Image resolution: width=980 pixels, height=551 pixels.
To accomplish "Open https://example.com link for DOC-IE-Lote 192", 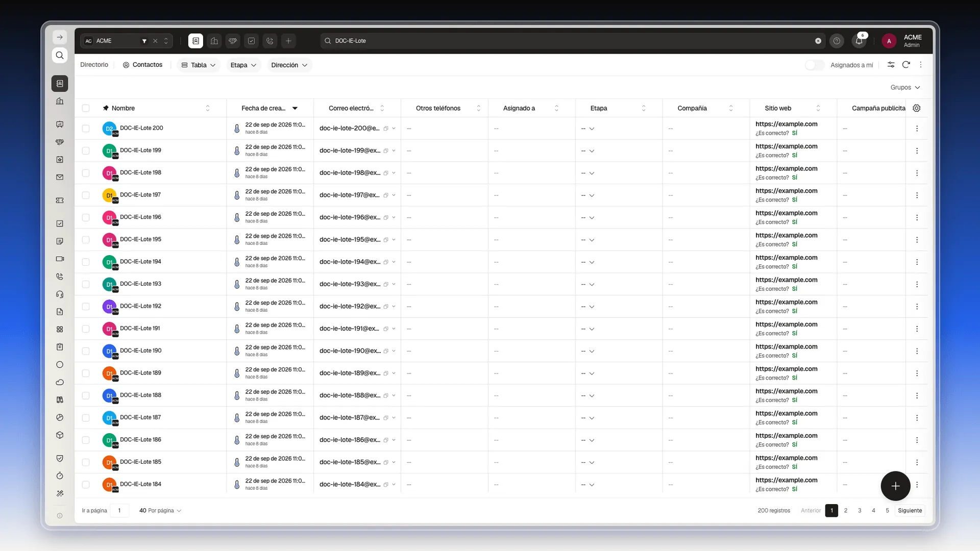I will pyautogui.click(x=786, y=302).
